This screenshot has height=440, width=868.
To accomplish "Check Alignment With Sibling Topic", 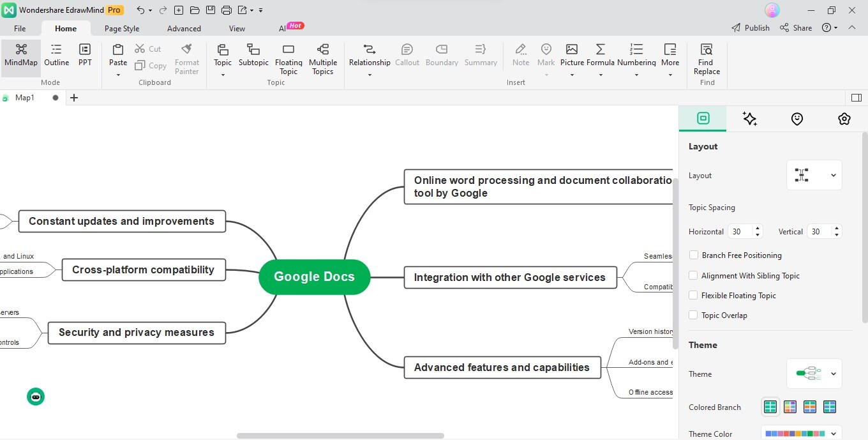I will click(x=694, y=276).
